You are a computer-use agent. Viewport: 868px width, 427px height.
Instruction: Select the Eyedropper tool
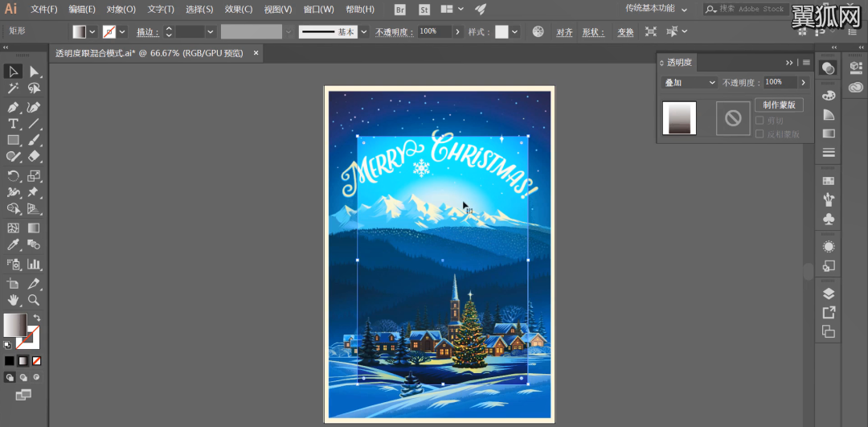click(14, 244)
